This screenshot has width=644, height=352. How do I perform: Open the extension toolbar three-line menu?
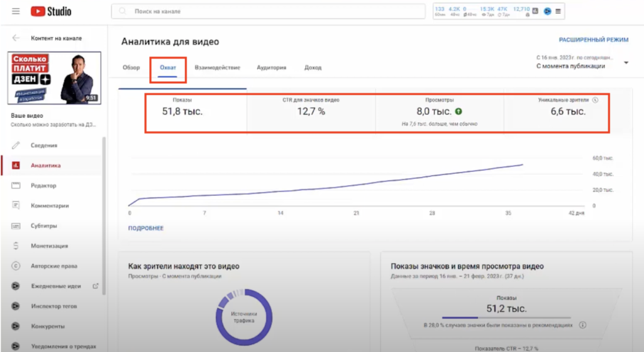coord(558,11)
